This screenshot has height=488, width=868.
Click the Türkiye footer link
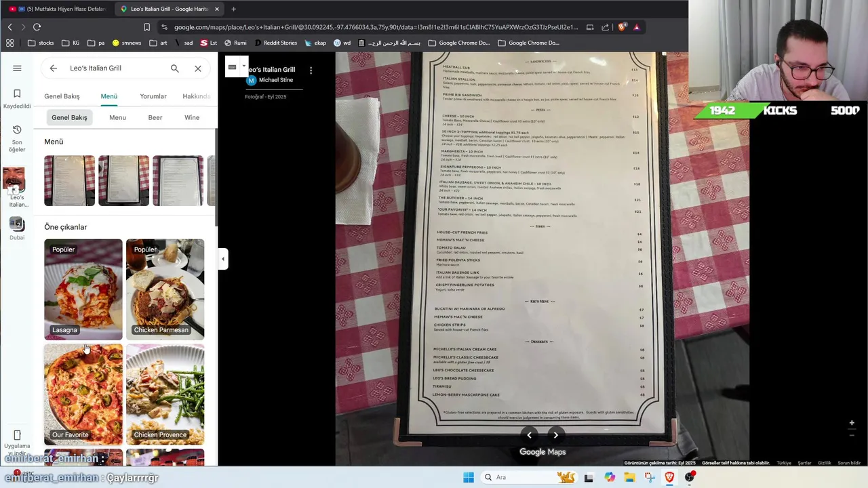click(784, 463)
